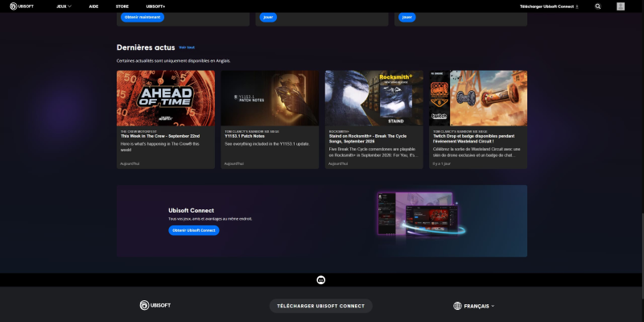The height and width of the screenshot is (322, 644).
Task: Expand the JEUX dropdown menu
Action: [64, 6]
